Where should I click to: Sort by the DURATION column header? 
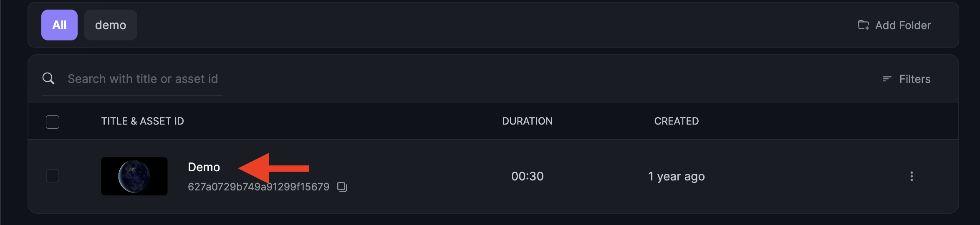(527, 121)
